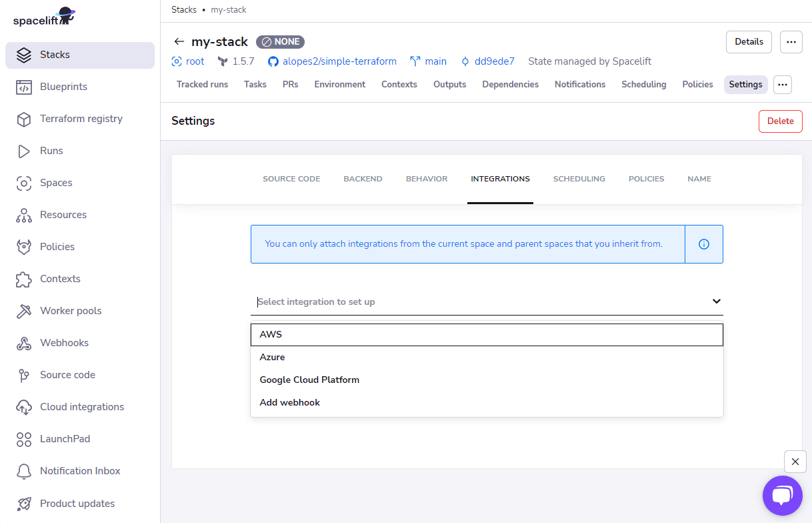Open LaunchPad in the sidebar
The height and width of the screenshot is (523, 812).
[80, 439]
